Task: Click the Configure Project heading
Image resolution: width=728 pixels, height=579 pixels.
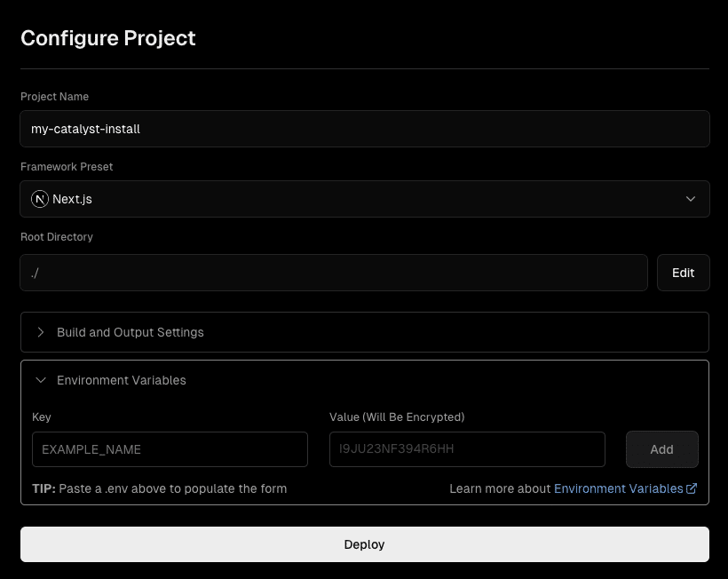Action: 108,38
